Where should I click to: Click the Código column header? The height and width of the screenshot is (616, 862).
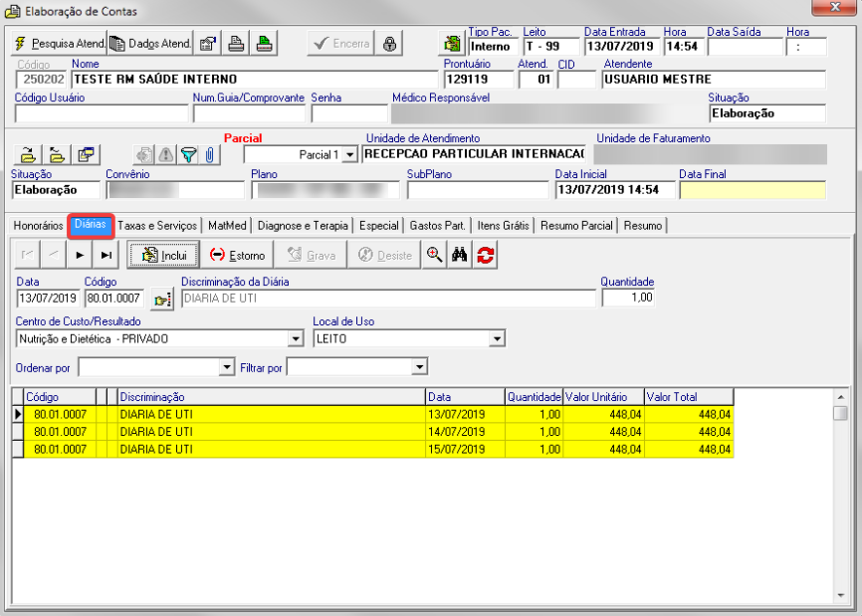60,397
